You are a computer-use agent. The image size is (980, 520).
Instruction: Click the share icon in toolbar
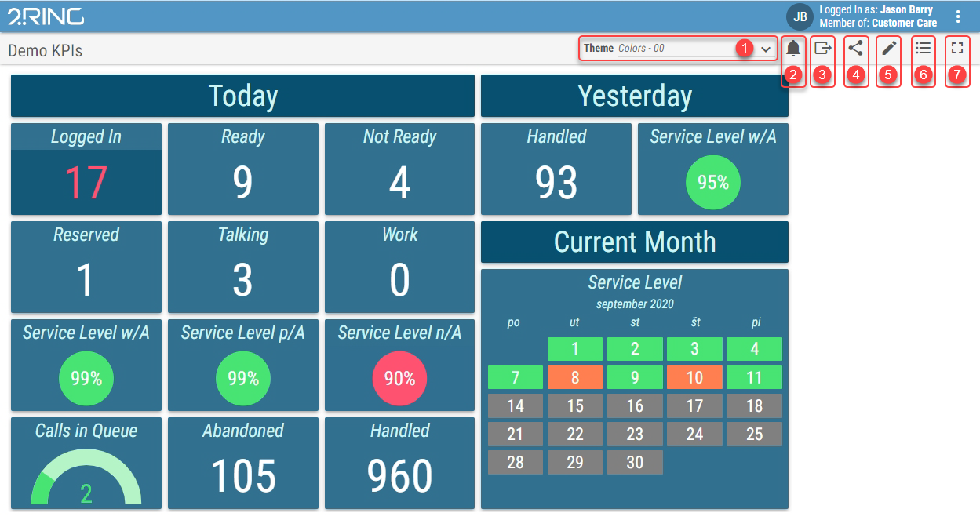tap(856, 49)
